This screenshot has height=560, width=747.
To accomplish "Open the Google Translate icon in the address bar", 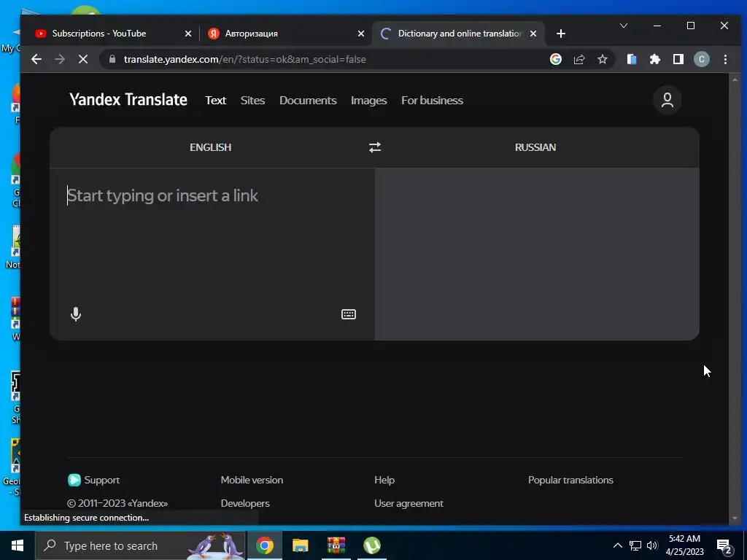I will [x=555, y=59].
